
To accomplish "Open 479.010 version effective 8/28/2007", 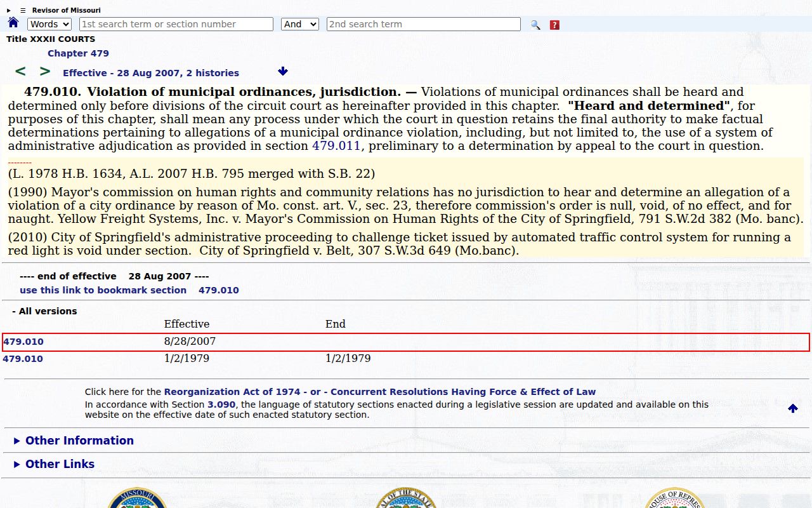I will click(23, 342).
